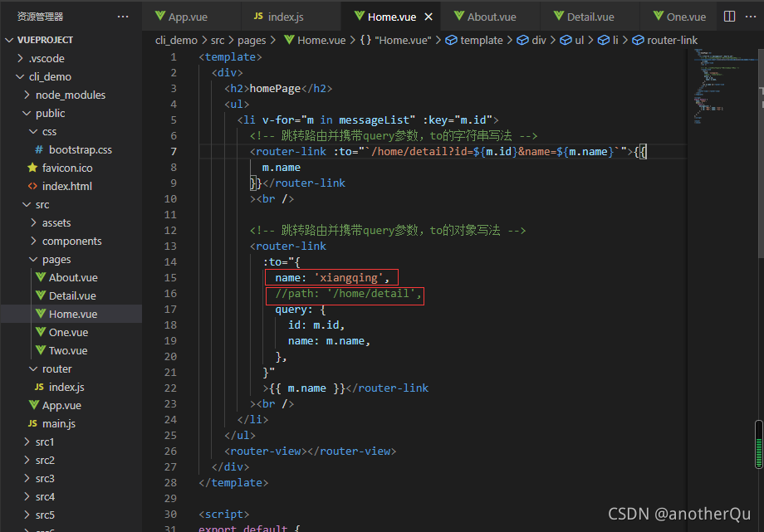Expand the src5 folder
This screenshot has height=532, width=764.
pyautogui.click(x=27, y=515)
